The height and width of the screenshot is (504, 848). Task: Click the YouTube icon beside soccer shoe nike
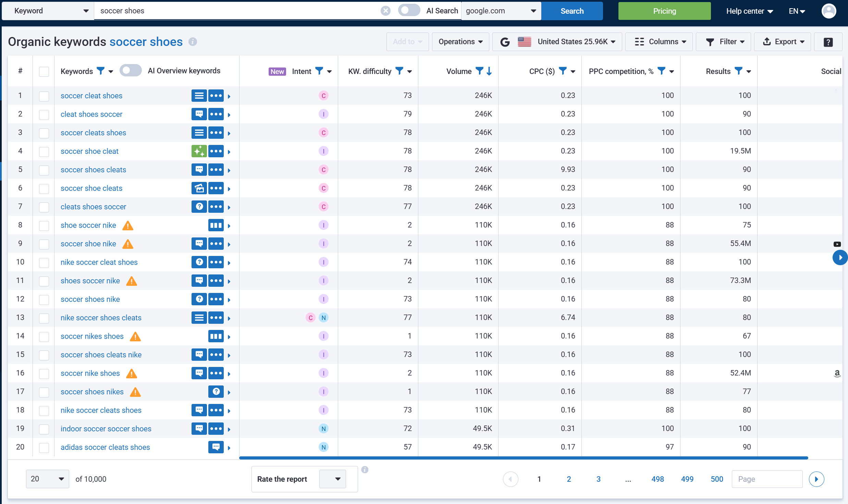coord(838,244)
